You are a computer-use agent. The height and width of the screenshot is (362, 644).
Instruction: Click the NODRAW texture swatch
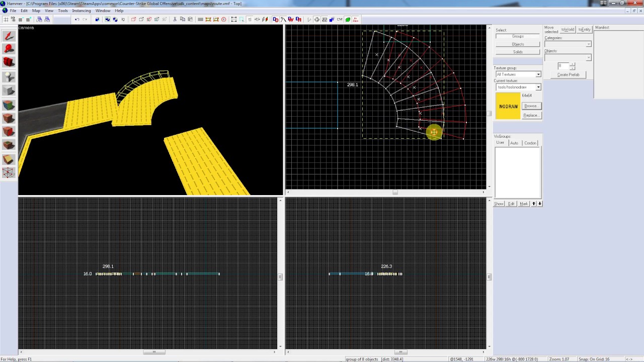click(508, 106)
